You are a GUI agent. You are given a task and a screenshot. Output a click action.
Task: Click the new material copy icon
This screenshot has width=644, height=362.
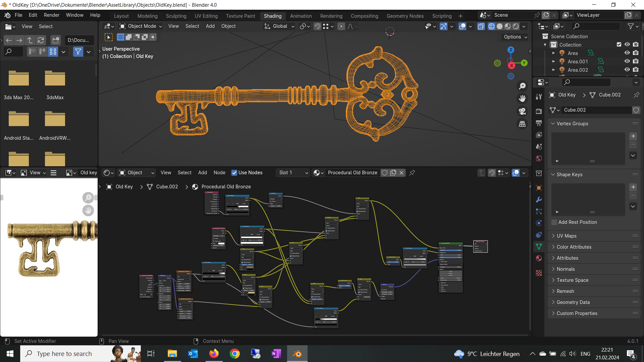[393, 173]
